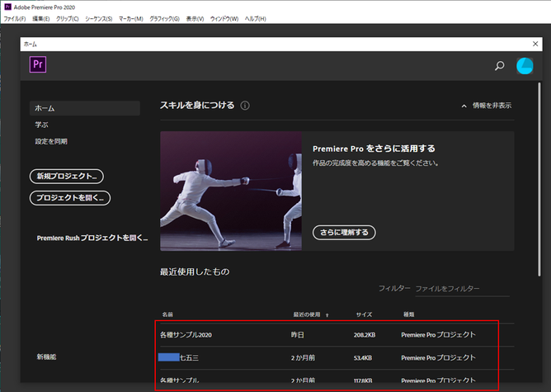Click Premiere Rush プロジェクトを開く link

tap(92, 238)
